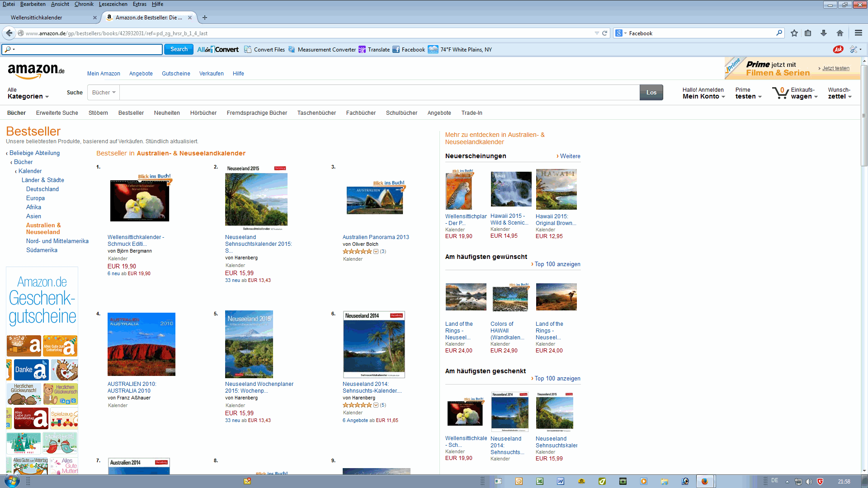Close the Wellensittichkalender tab
868x488 pixels.
click(x=94, y=18)
